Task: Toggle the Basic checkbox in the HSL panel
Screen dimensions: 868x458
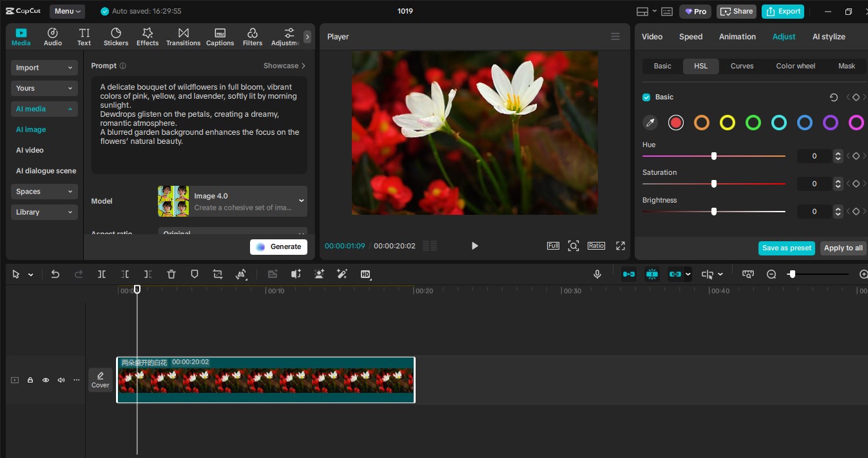Action: tap(646, 97)
